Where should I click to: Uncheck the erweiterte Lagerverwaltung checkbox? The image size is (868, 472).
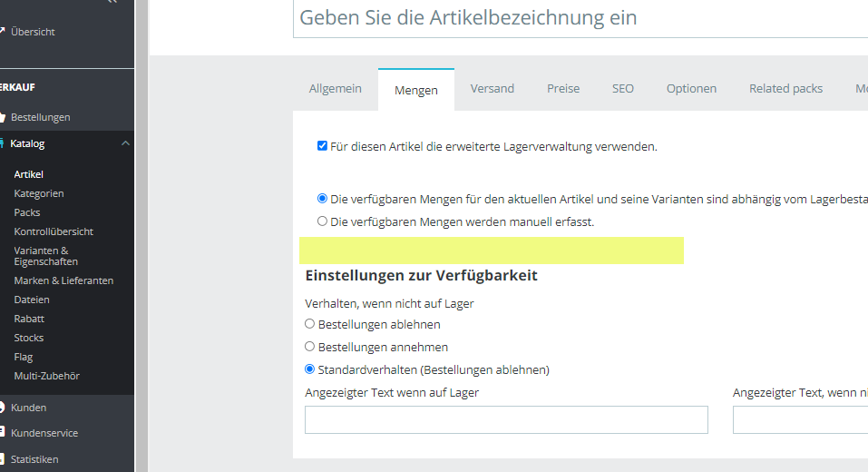[322, 146]
